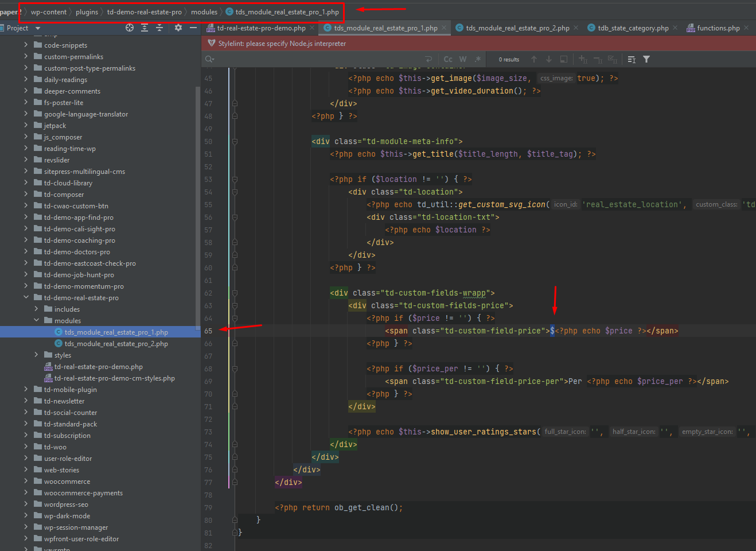This screenshot has width=756, height=551.
Task: Jump to next search occurrence arrow
Action: (549, 59)
